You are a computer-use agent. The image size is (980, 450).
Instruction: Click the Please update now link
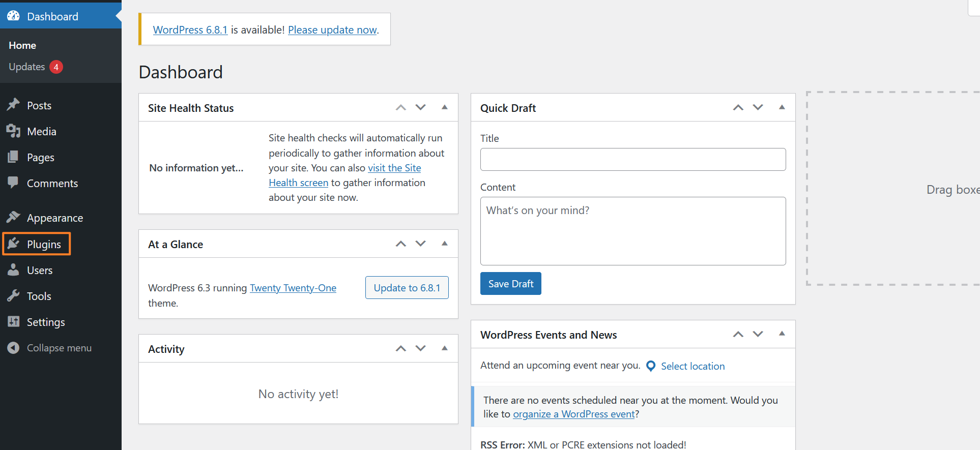click(332, 29)
